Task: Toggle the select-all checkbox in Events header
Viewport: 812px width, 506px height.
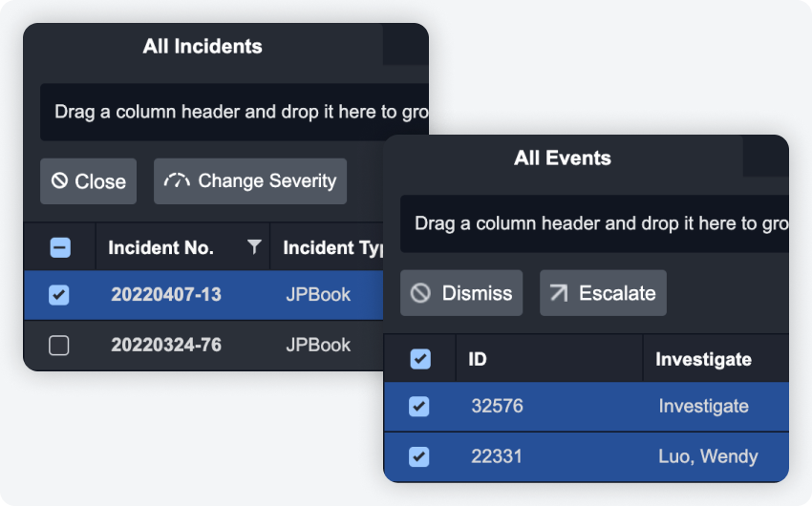Action: click(x=419, y=359)
